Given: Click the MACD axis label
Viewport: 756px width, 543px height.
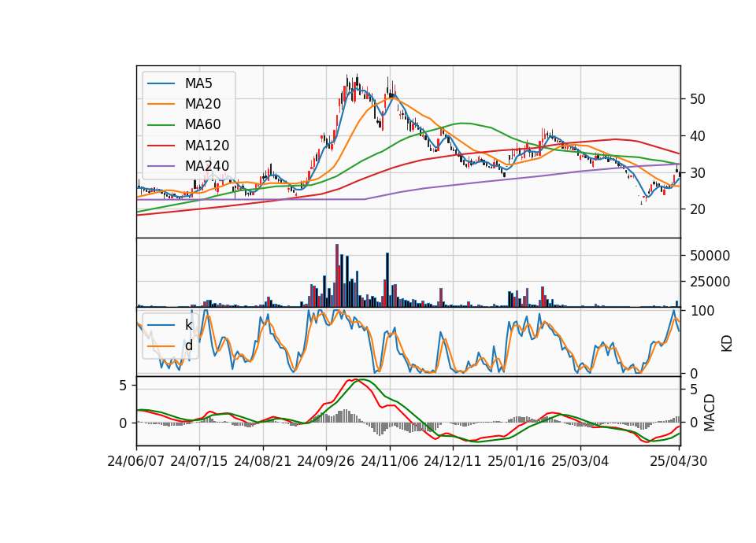Looking at the screenshot, I should (709, 413).
